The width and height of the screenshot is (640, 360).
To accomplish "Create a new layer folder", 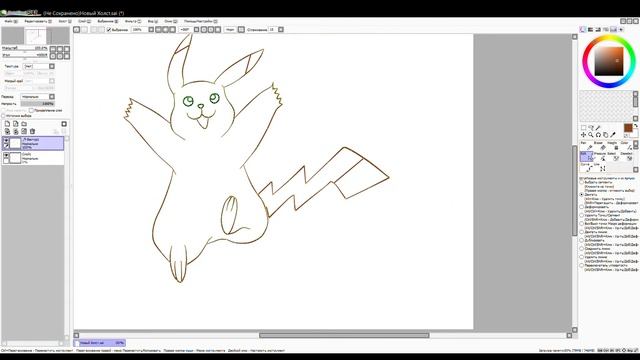I will [24, 124].
